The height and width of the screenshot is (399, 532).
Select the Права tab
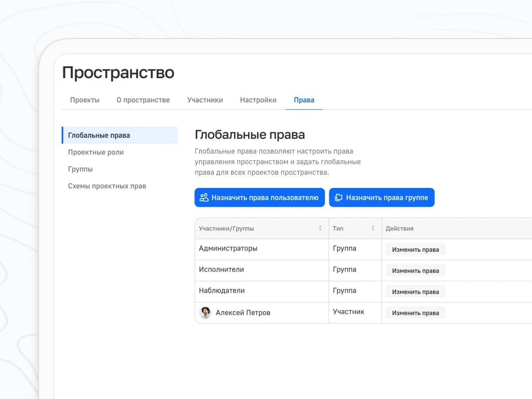[304, 100]
